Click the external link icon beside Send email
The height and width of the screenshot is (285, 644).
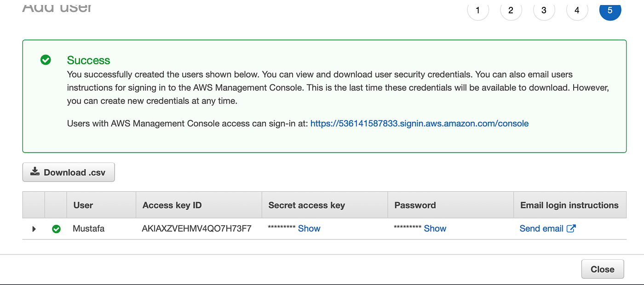(x=571, y=228)
